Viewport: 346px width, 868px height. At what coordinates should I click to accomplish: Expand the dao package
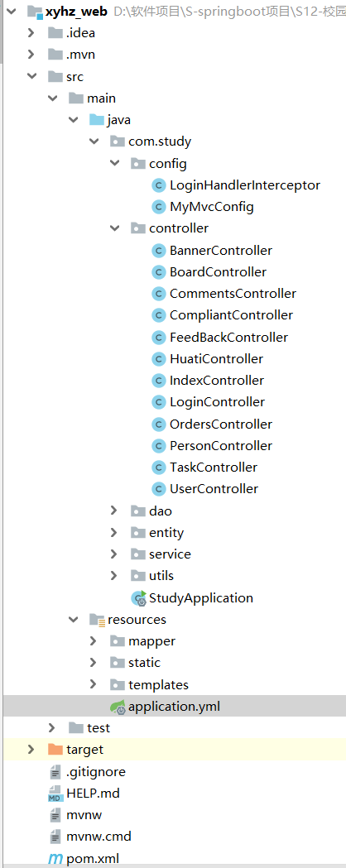click(114, 511)
